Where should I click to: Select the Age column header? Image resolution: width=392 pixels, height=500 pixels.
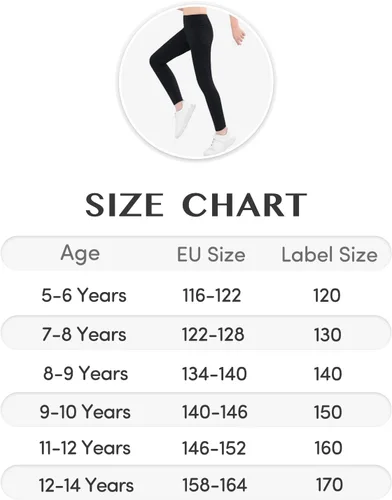tap(80, 254)
